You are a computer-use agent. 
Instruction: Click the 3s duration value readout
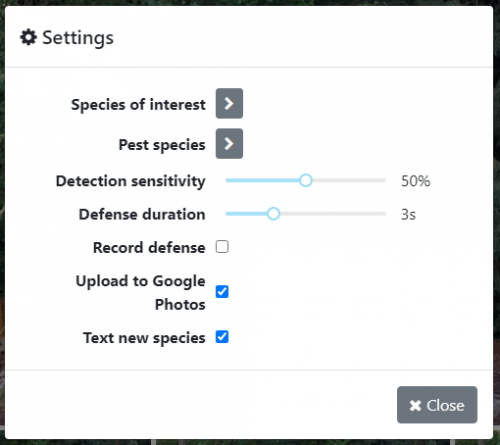(x=408, y=214)
